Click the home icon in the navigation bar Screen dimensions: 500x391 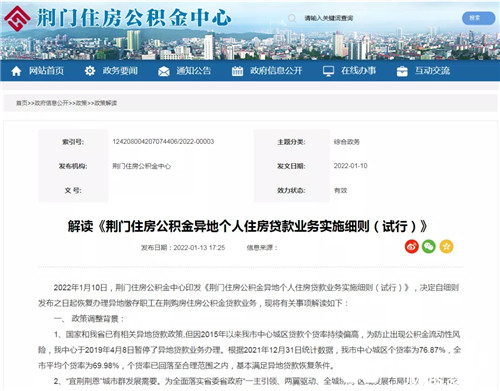(16, 71)
